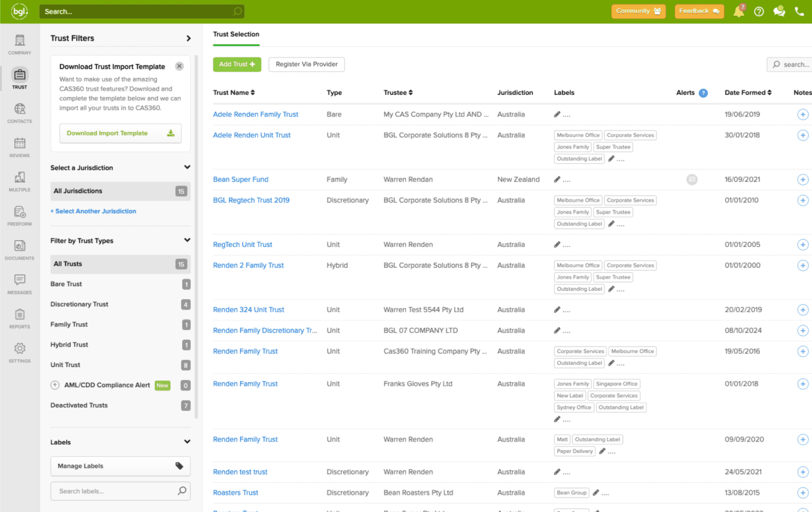This screenshot has height=512, width=812.
Task: Go to Reviews in the sidebar
Action: (x=20, y=147)
